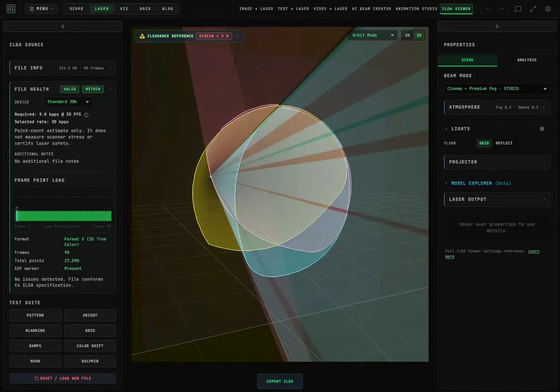Click RESET / LOAD NEW FILE
560x392 pixels.
(x=63, y=378)
